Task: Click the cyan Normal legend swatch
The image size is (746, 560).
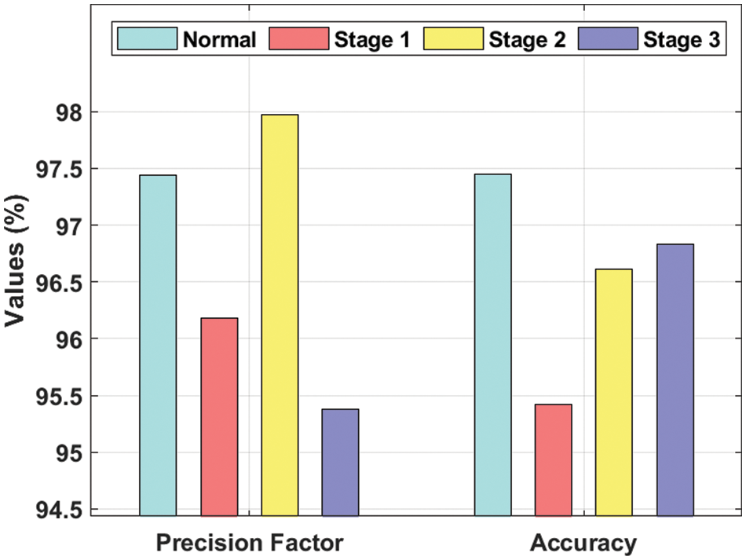Action: 147,38
